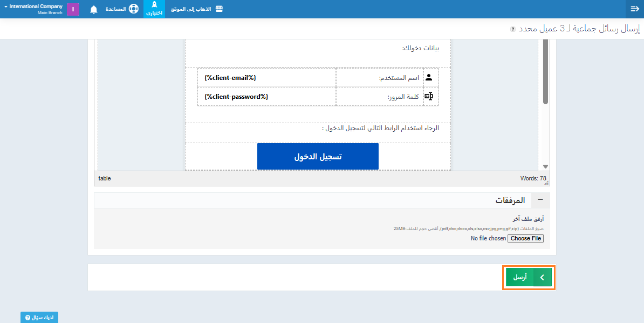Image resolution: width=644 pixels, height=323 pixels.
Task: Click the blue تسجيل الدخول login button
Action: pos(318,157)
